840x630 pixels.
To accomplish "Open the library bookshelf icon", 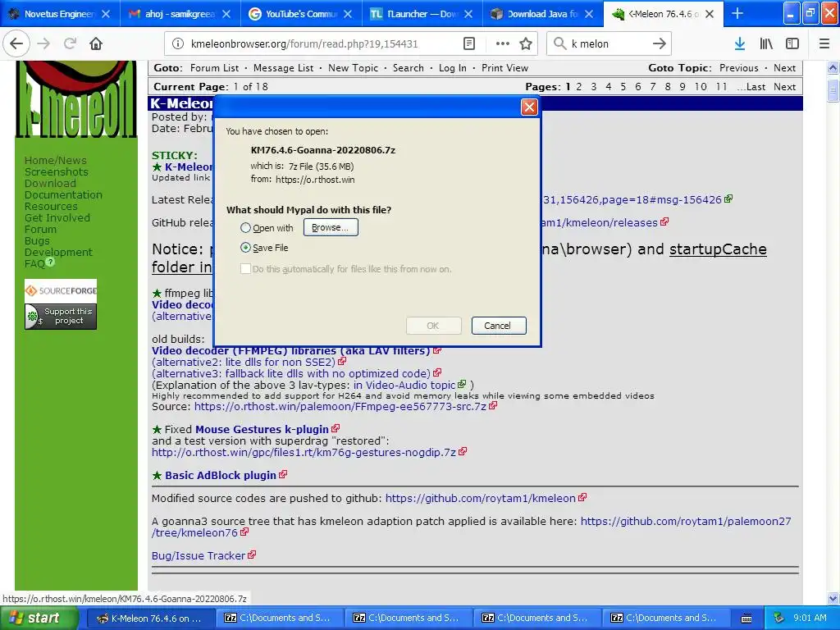I will [x=766, y=43].
